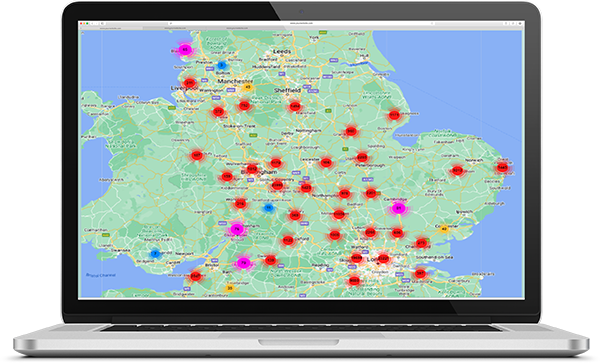Open the red cluster marker over Liverpool
600x363 pixels.
pyautogui.click(x=189, y=83)
